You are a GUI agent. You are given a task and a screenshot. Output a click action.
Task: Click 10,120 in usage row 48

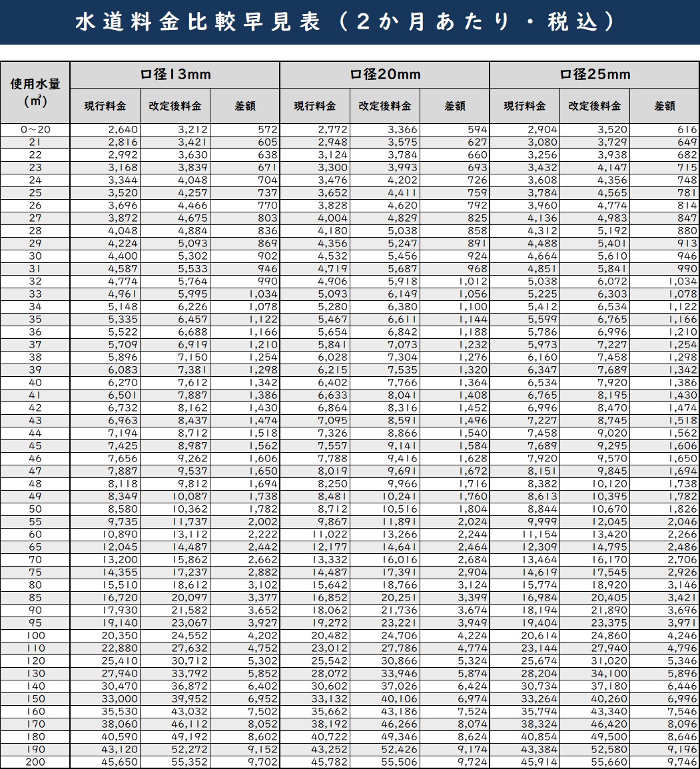coord(609,484)
